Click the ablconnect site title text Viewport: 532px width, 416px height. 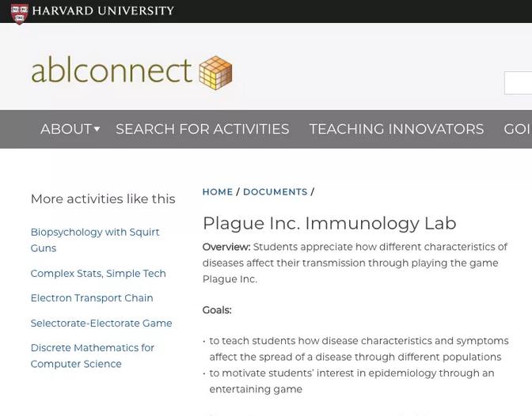[x=112, y=71]
